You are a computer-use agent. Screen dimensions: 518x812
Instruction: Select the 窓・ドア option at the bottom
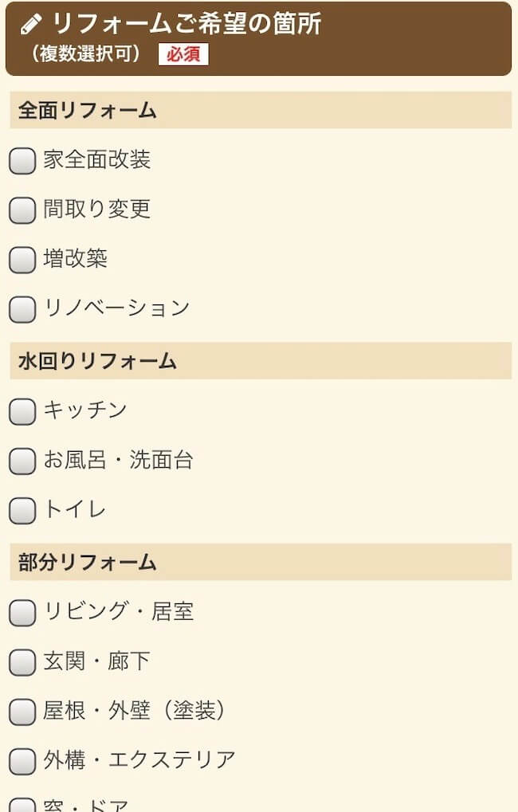(21, 805)
